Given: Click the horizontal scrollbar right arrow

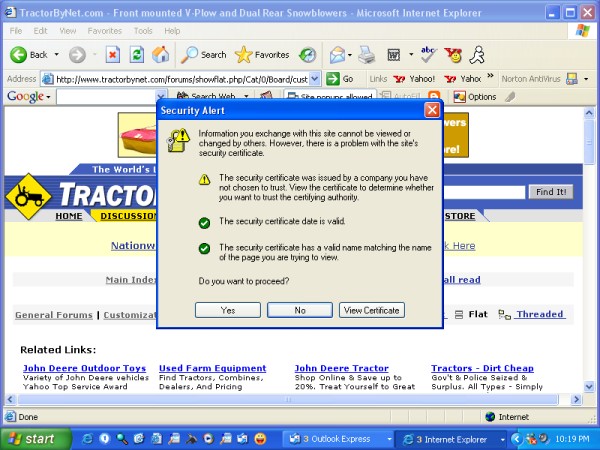Looking at the screenshot, I should 576,399.
